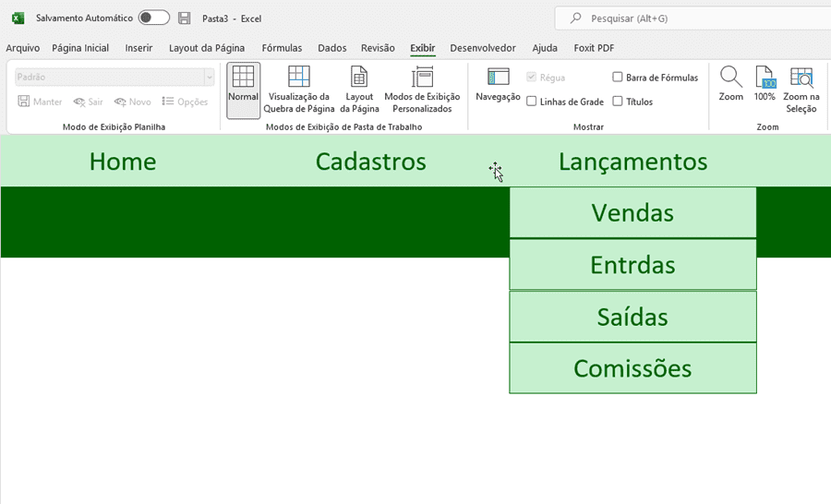The width and height of the screenshot is (831, 504).
Task: Switch to Revisão tab
Action: [378, 48]
